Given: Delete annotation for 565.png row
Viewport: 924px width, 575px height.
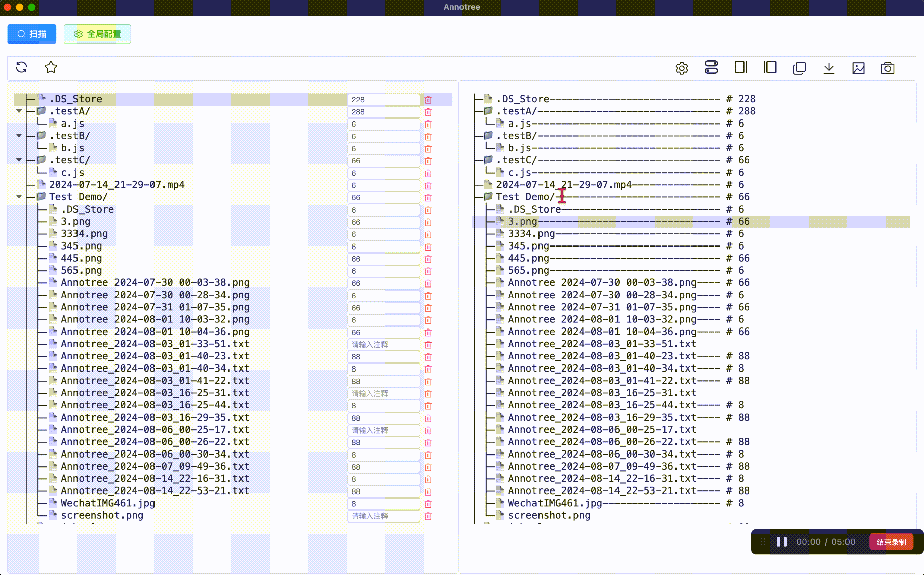Looking at the screenshot, I should pyautogui.click(x=428, y=271).
